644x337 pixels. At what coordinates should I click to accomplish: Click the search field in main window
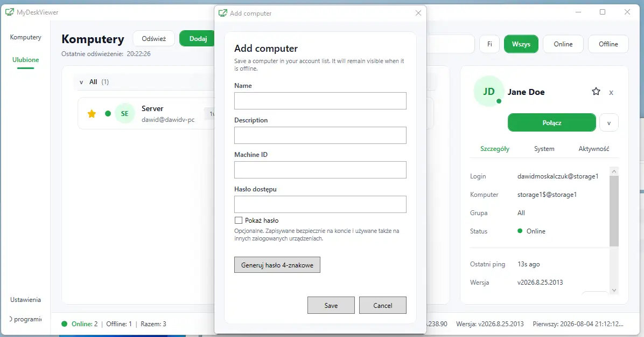coord(451,44)
